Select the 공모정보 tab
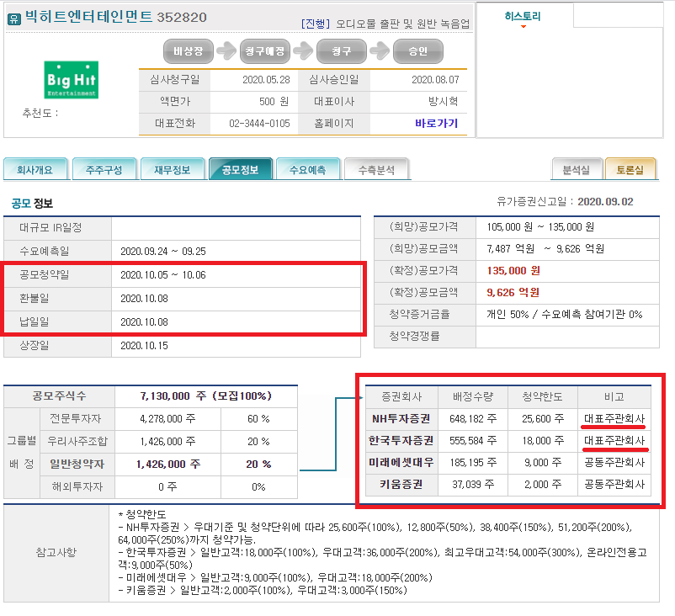The image size is (675, 616). pyautogui.click(x=240, y=169)
